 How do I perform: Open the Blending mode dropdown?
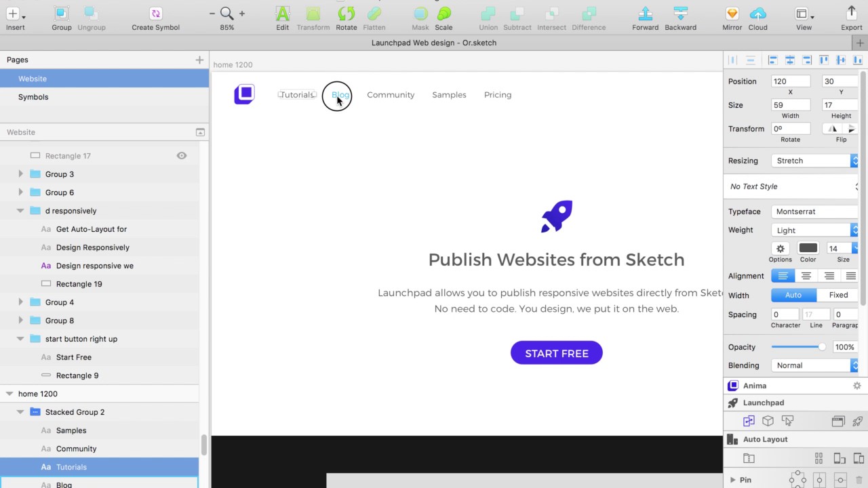point(814,365)
